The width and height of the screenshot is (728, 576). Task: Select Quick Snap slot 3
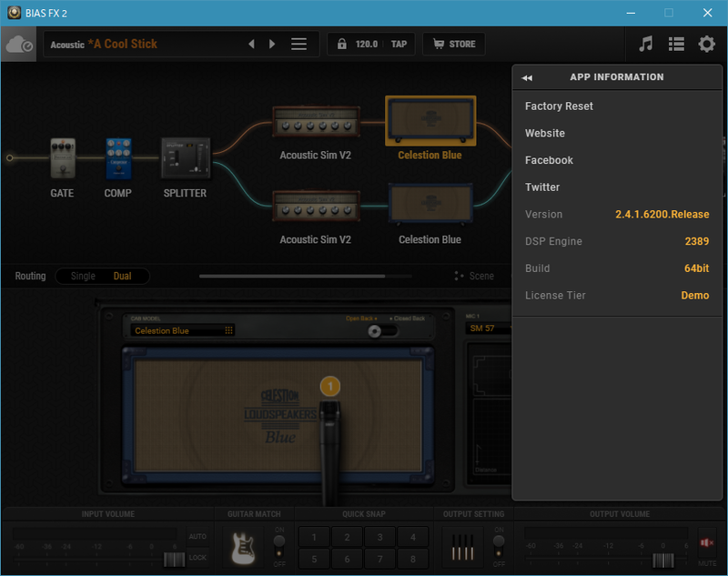379,537
